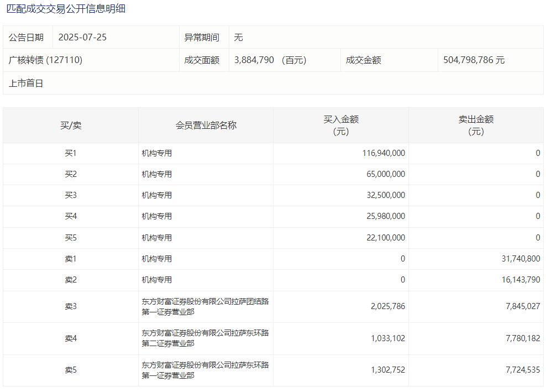Select the 成交金额 value 504,798,786 元
Viewport: 546px width, 392px height.
[474, 60]
